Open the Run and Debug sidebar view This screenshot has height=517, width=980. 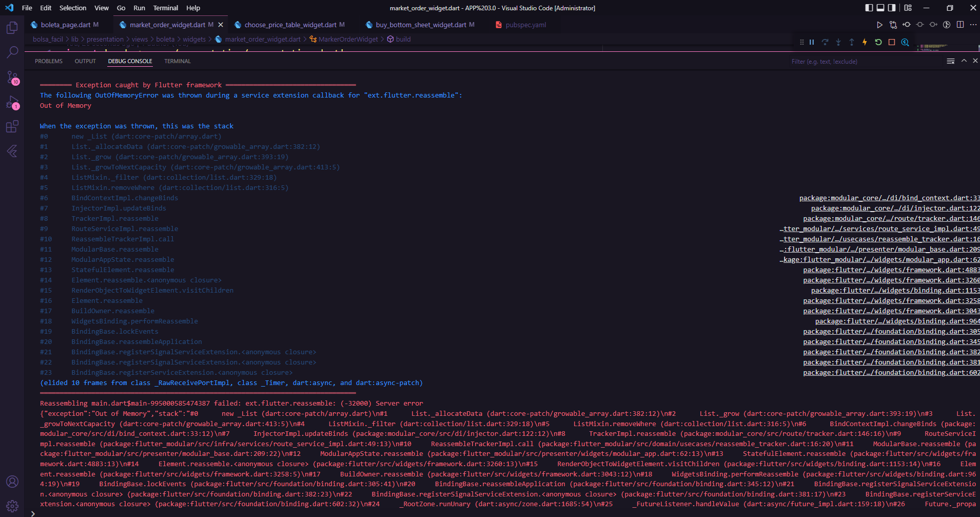[x=12, y=103]
